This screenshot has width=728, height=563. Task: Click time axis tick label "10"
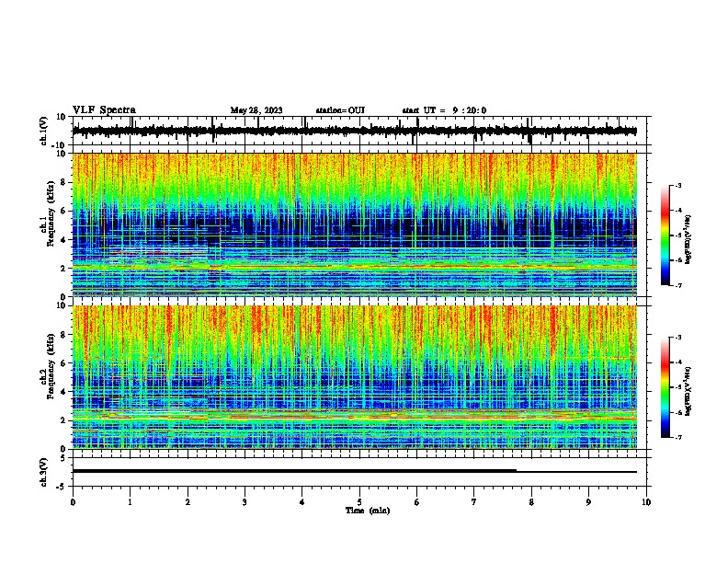click(646, 502)
